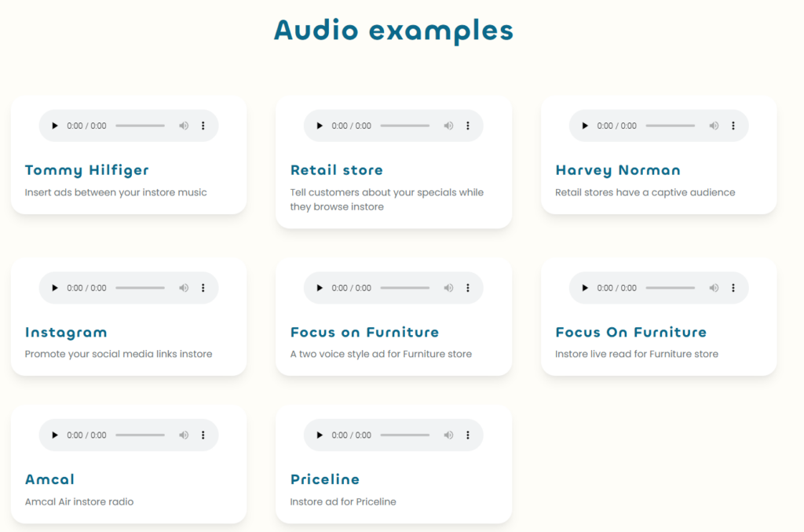Screen dimensions: 804x532
Task: Open more options on Retail store player
Action: point(468,126)
